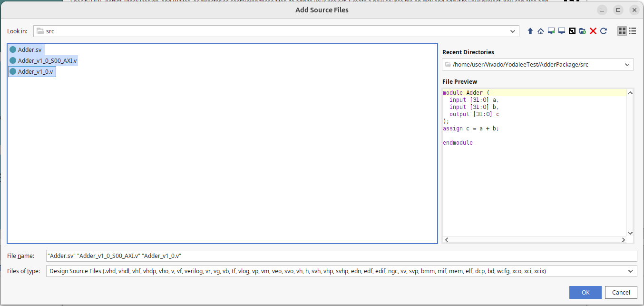Screen dimensions: 644x306
Task: Maximize the Add Source Files dialog
Action: (x=618, y=10)
